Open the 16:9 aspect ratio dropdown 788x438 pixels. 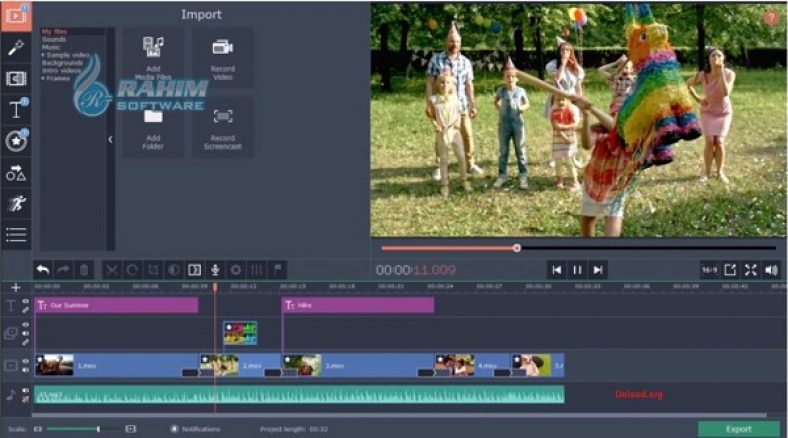tap(708, 269)
